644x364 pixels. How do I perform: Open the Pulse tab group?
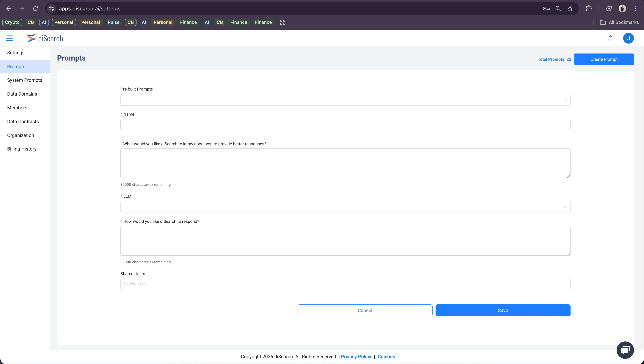pyautogui.click(x=114, y=22)
